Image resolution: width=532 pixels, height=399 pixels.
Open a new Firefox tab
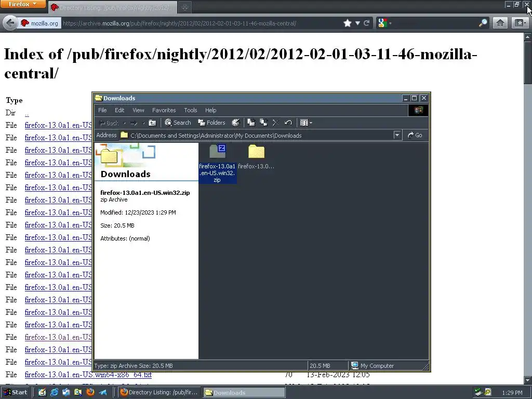click(184, 7)
